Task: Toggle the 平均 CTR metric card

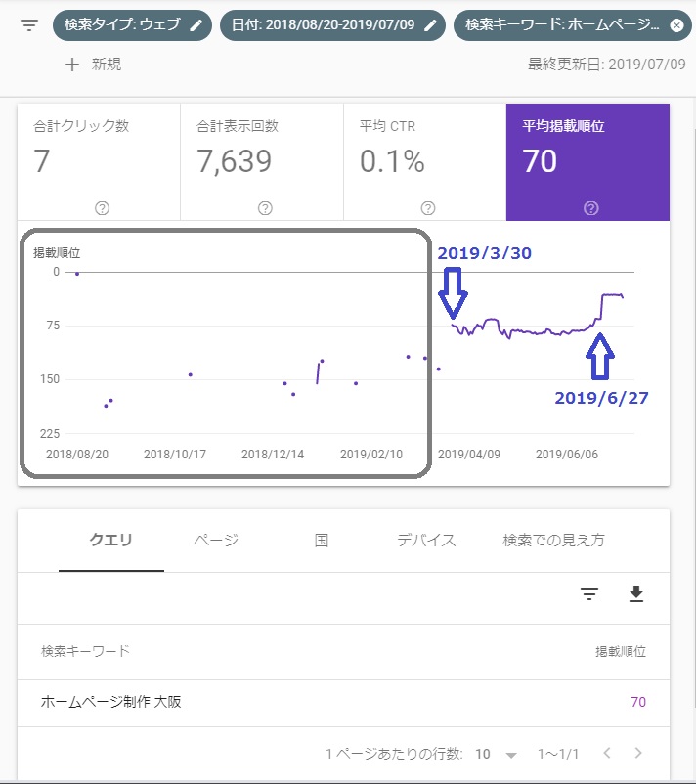Action: tap(424, 156)
